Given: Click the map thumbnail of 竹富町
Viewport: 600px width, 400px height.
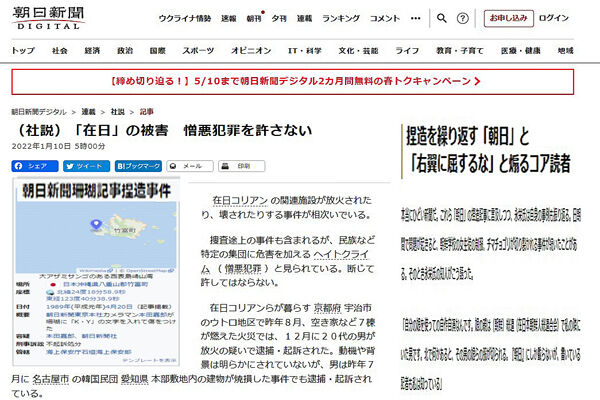Looking at the screenshot, I should tap(96, 238).
